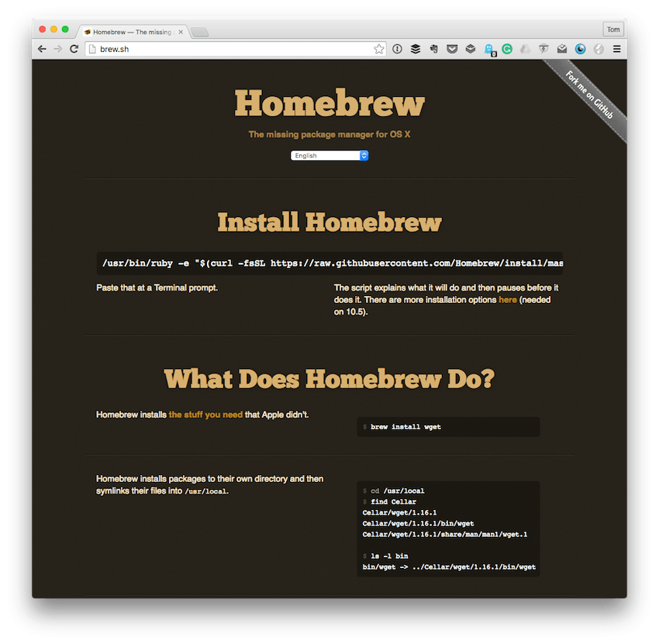Click the forward navigation arrow
The height and width of the screenshot is (644, 659).
58,49
